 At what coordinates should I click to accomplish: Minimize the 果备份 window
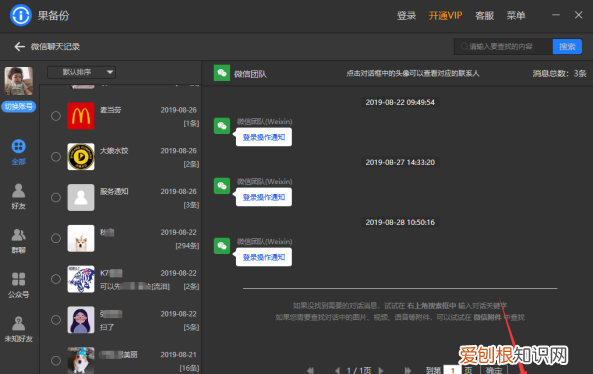click(556, 15)
